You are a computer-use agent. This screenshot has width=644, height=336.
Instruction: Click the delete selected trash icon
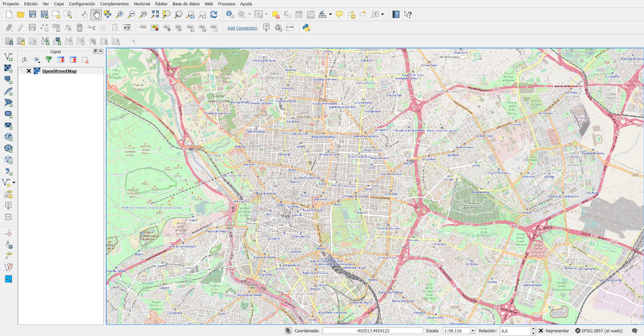(80, 28)
